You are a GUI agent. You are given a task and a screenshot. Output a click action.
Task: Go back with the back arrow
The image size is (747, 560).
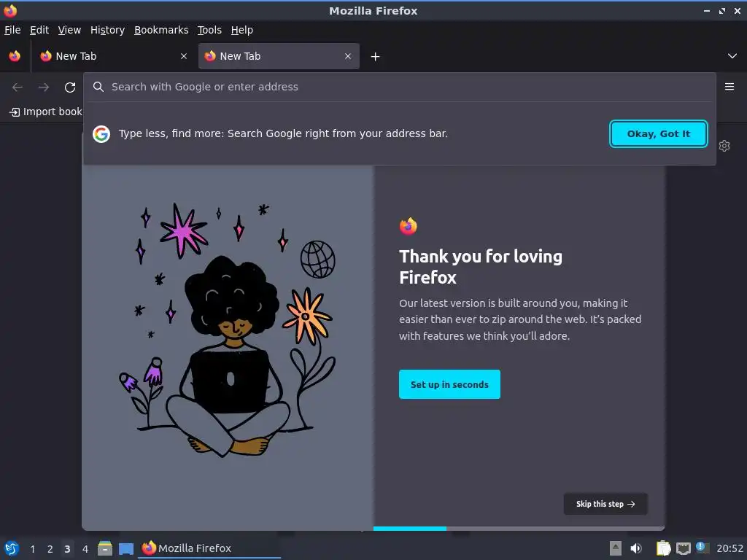[18, 87]
